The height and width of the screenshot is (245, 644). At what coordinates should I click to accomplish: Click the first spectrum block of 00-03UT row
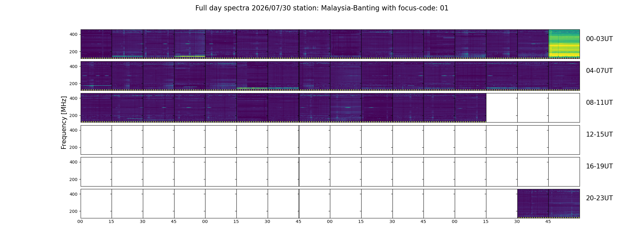point(96,44)
